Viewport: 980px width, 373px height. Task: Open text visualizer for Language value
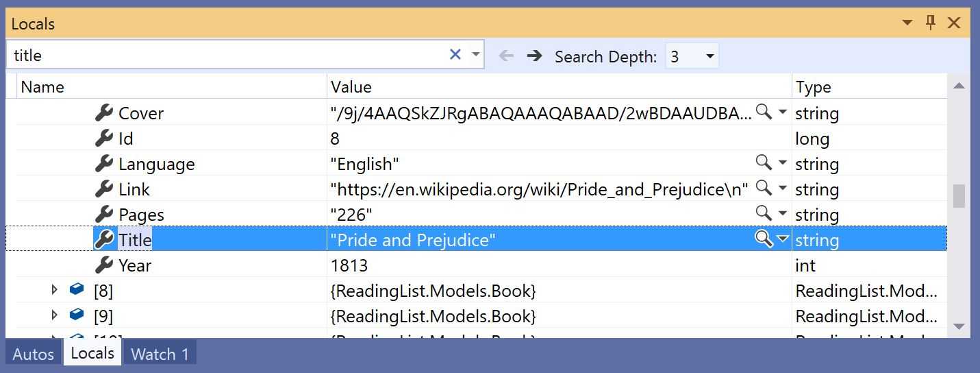(x=764, y=163)
